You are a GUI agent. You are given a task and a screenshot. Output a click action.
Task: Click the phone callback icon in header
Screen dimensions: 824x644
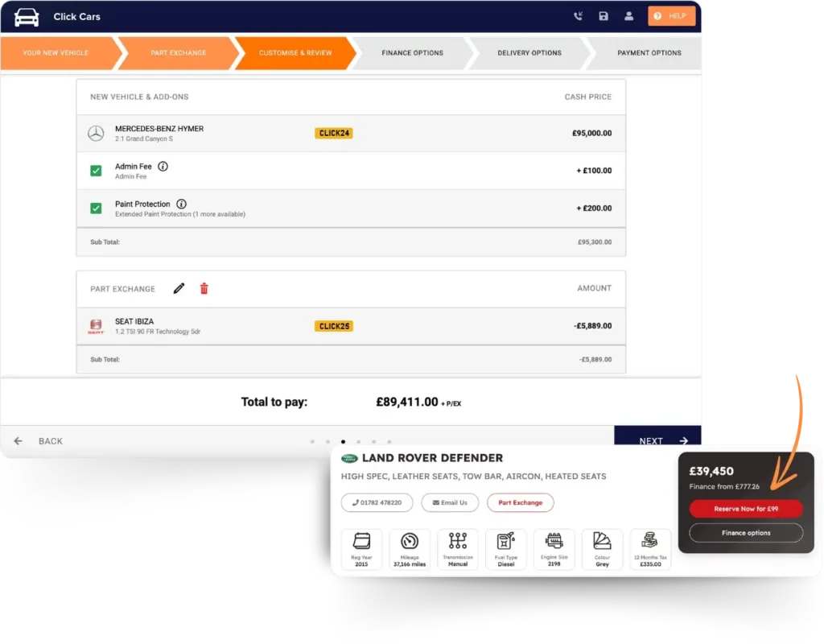578,16
